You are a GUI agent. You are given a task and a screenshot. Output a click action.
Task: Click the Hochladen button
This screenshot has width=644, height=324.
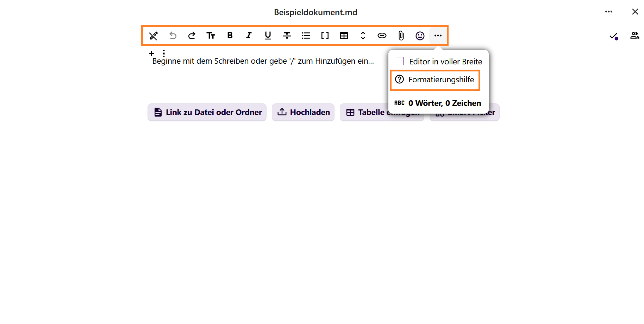[303, 112]
